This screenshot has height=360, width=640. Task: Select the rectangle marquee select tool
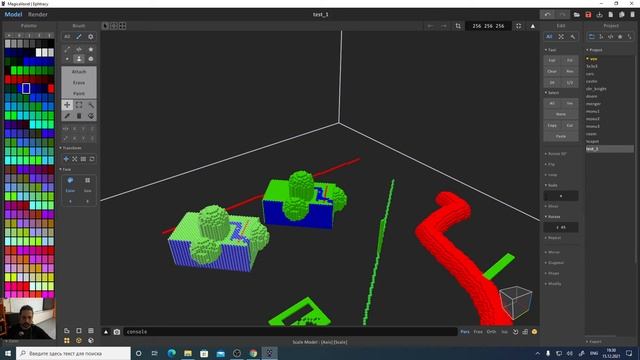point(79,105)
